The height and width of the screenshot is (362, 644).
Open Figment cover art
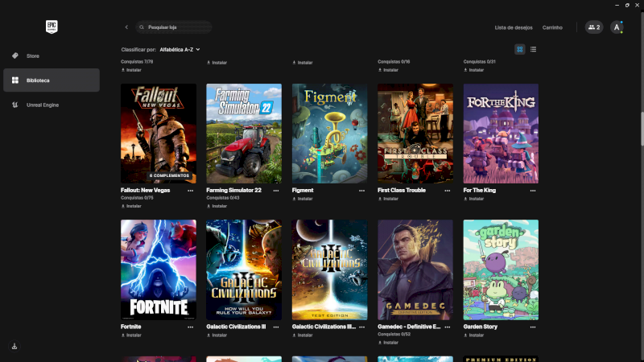(x=329, y=134)
